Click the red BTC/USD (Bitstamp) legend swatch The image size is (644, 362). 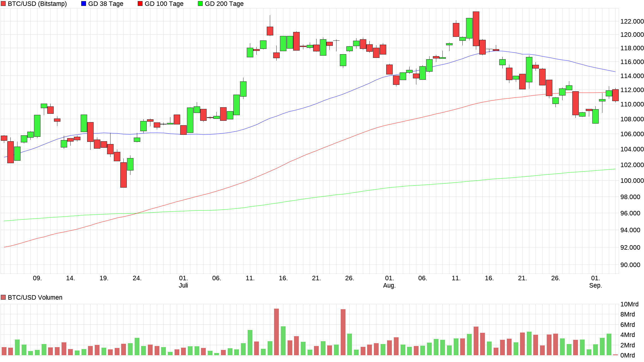click(x=3, y=4)
